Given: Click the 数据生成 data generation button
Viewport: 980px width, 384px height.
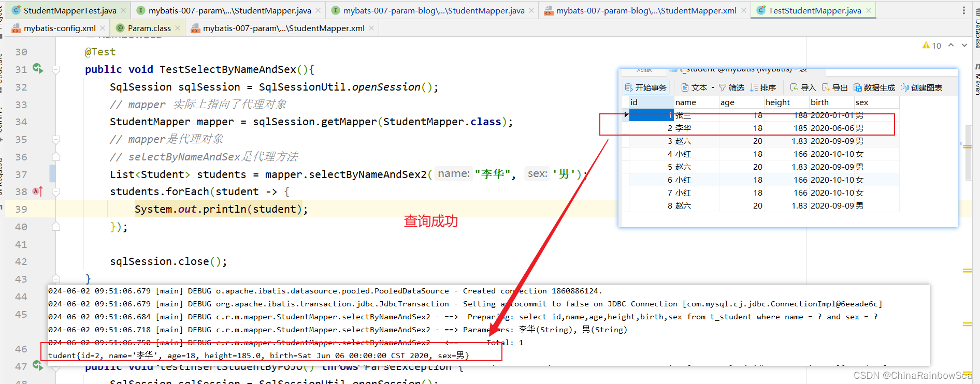Looking at the screenshot, I should click(x=874, y=87).
